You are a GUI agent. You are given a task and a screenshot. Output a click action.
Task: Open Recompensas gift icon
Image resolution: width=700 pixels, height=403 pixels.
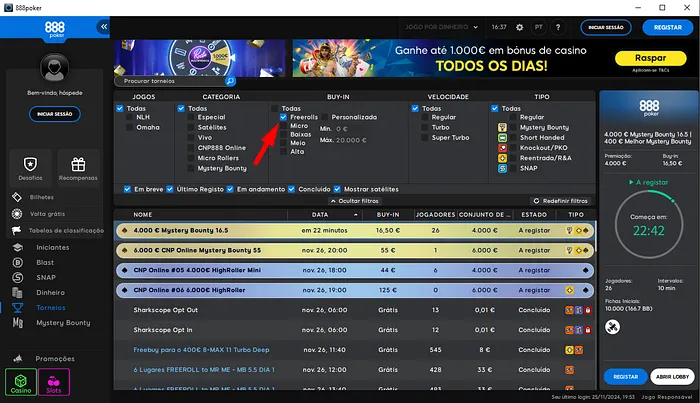tap(78, 164)
